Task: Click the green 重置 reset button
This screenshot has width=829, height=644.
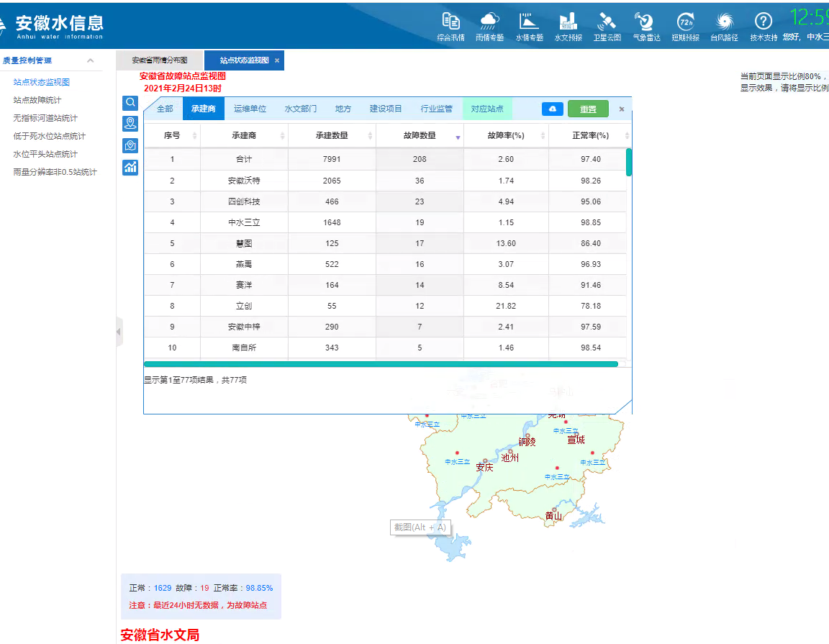Action: point(588,109)
